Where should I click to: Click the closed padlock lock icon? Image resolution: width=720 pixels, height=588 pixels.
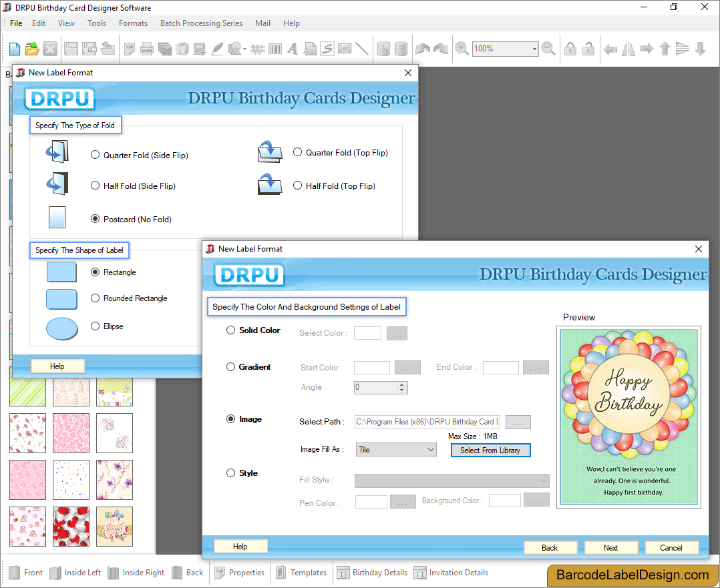click(x=570, y=49)
